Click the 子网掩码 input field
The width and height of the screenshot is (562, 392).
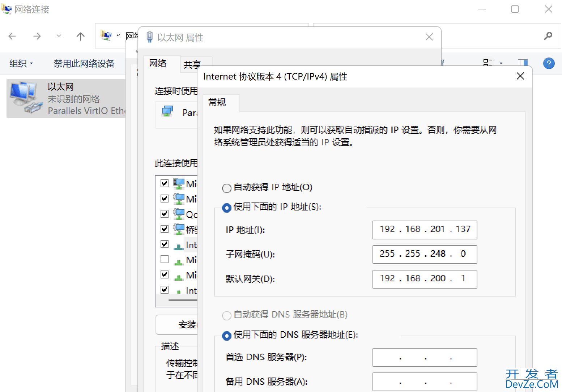click(425, 254)
